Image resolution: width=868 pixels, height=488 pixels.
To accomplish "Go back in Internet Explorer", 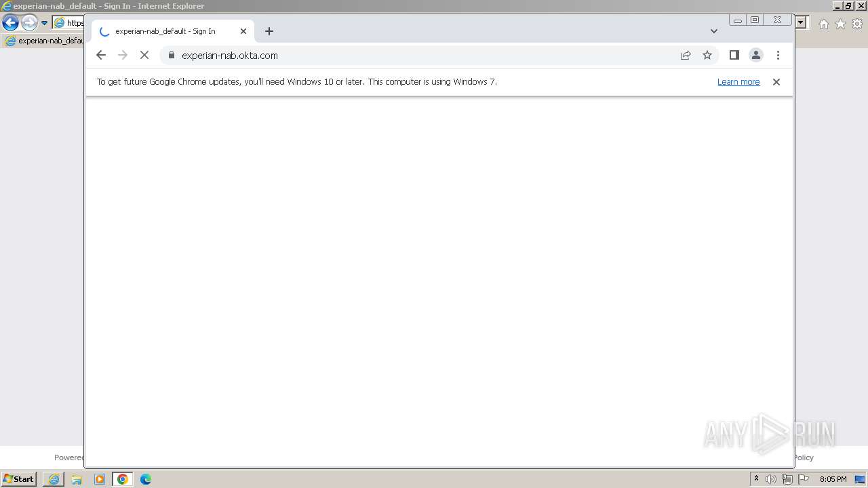I will click(10, 22).
